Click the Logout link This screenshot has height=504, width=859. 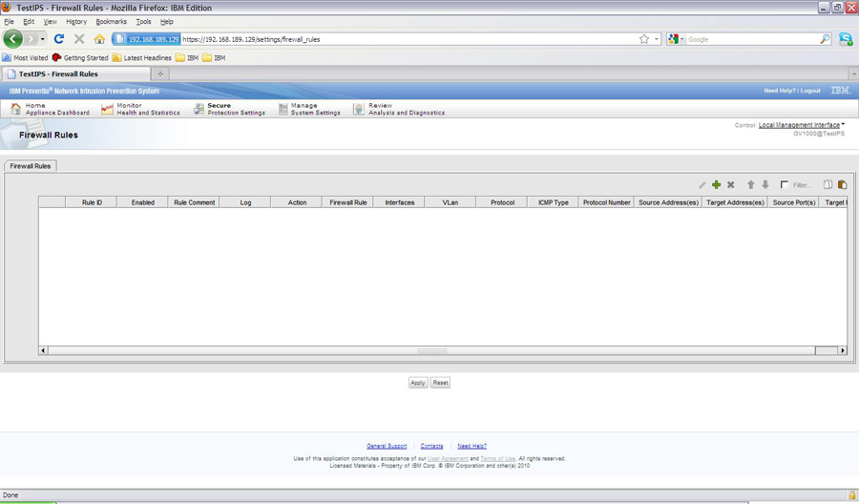(x=810, y=91)
